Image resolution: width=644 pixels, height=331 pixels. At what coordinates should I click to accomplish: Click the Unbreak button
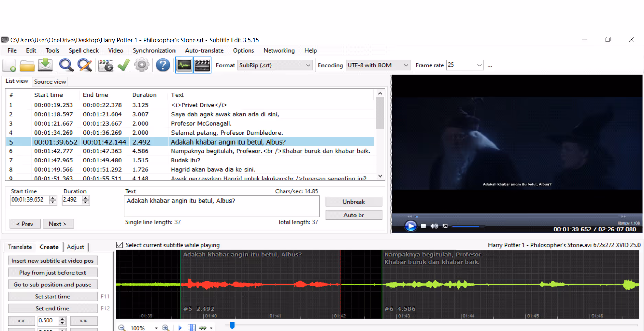tap(353, 202)
